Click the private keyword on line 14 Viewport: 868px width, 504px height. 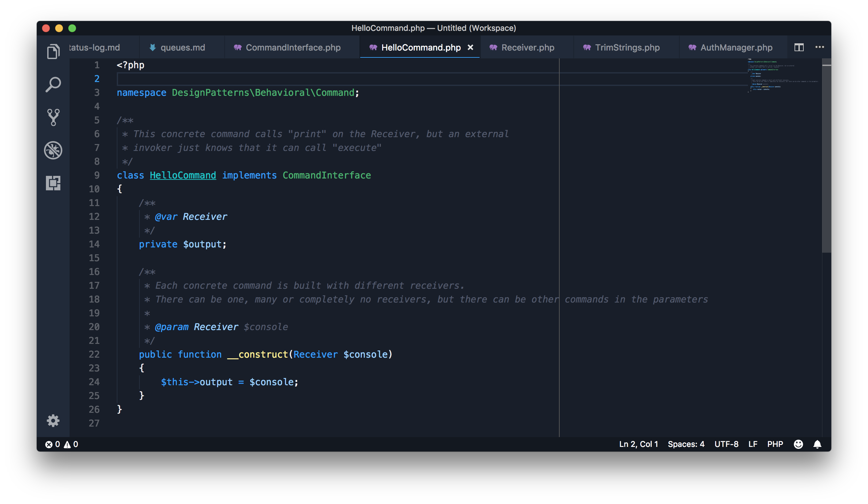click(x=158, y=244)
